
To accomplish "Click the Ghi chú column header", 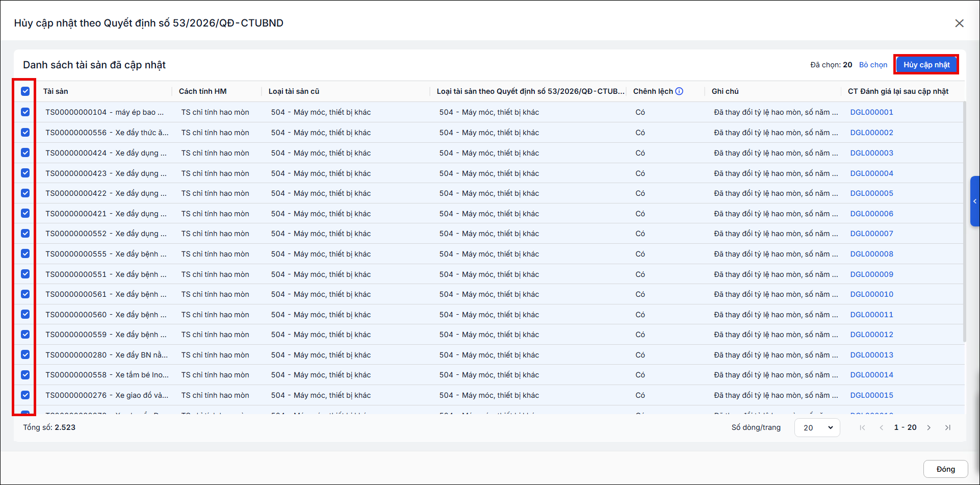I will [725, 91].
